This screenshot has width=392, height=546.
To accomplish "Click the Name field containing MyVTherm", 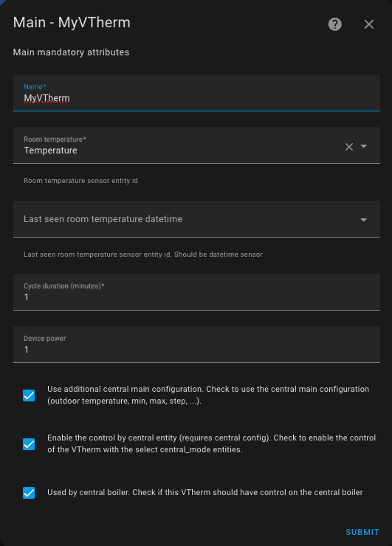I will pos(196,93).
